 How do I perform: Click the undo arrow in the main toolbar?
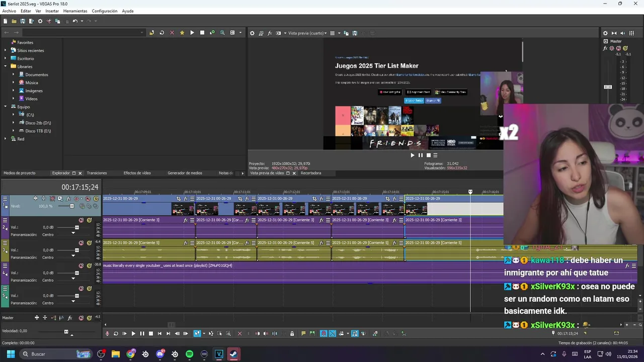tap(74, 21)
